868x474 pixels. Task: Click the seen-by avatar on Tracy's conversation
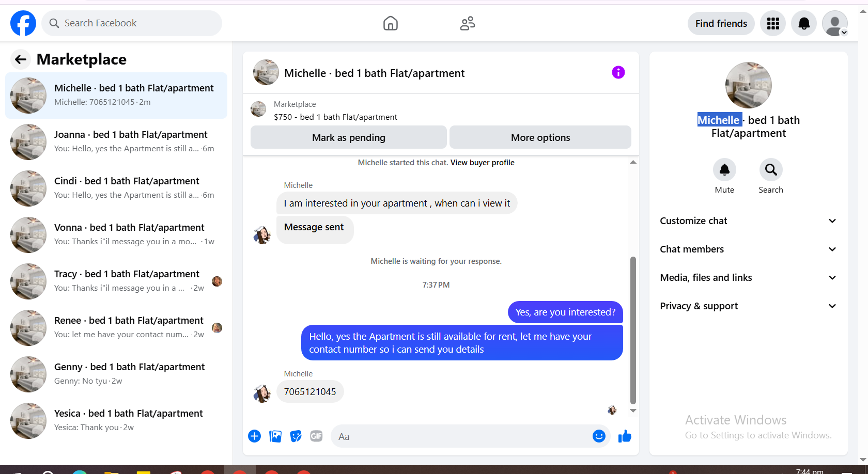click(x=217, y=281)
